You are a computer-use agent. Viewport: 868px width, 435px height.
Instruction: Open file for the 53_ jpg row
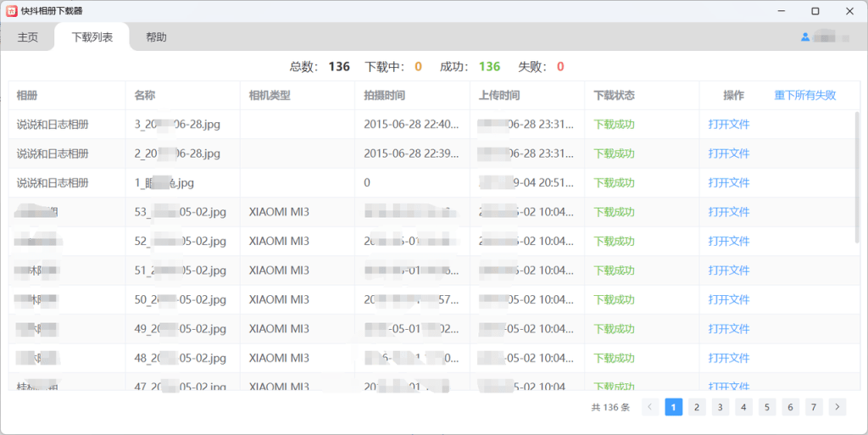tap(729, 212)
